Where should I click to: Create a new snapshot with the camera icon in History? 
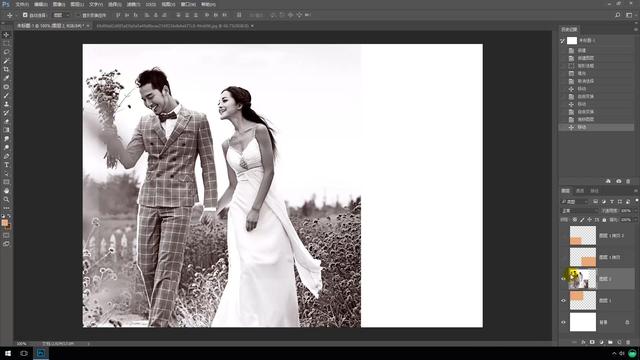(x=618, y=181)
